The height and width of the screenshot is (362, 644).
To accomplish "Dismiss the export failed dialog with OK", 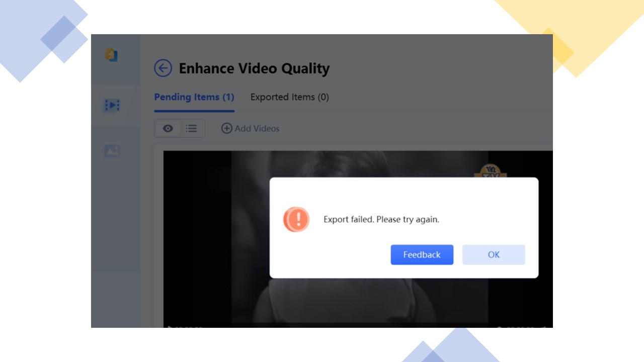I will coord(493,254).
